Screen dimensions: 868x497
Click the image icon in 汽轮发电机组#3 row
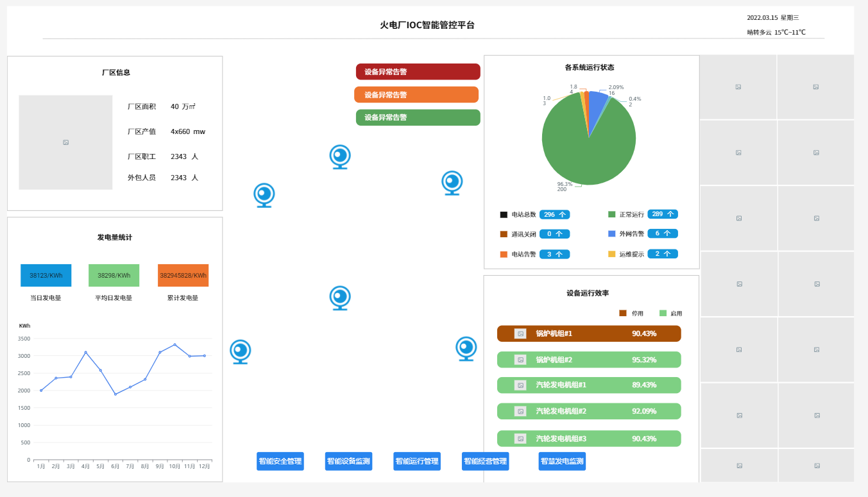[x=520, y=439]
